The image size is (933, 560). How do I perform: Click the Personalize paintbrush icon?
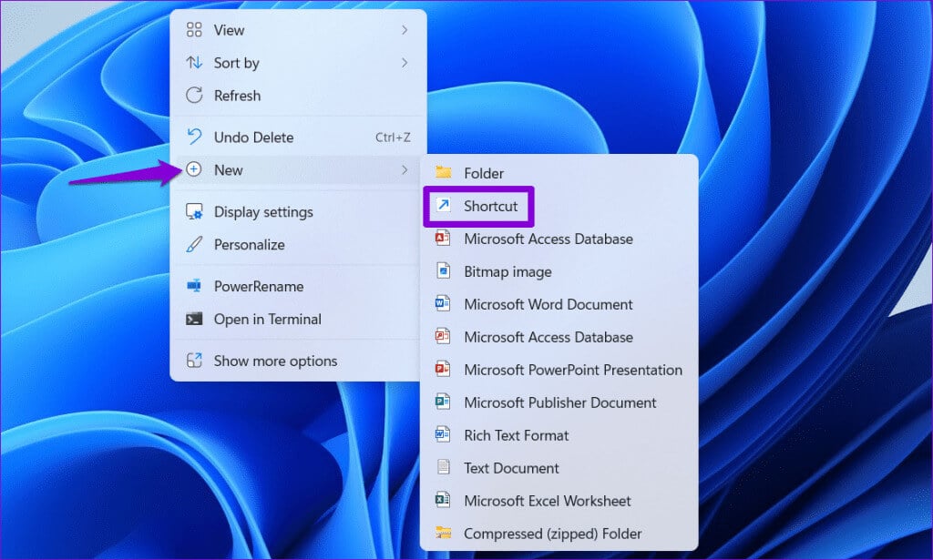click(194, 244)
